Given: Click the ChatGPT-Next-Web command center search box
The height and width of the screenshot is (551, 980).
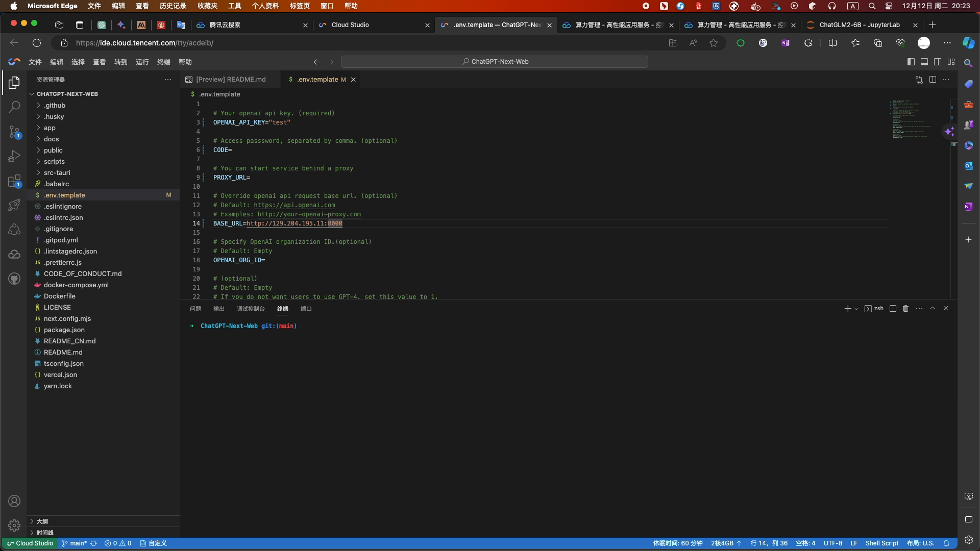Looking at the screenshot, I should pos(494,62).
